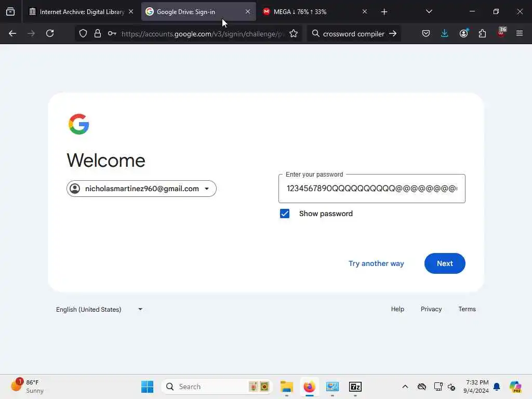The height and width of the screenshot is (399, 532).
Task: Open the English (United States) language dropdown
Action: click(99, 309)
